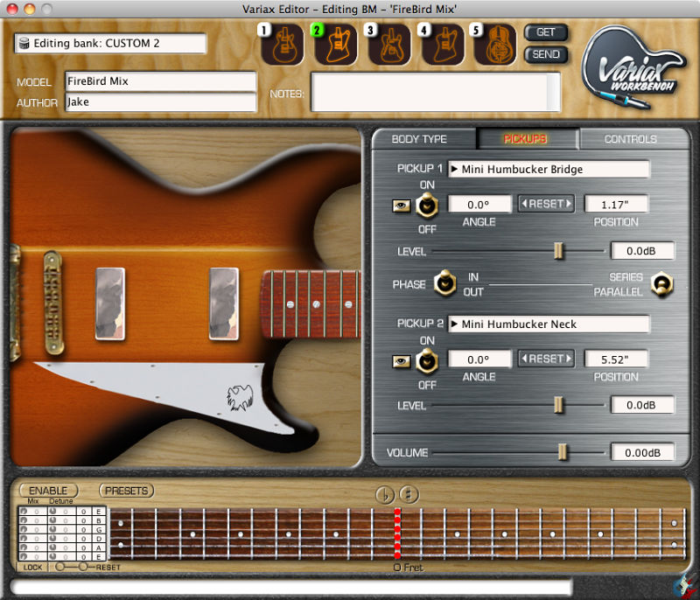
Task: Click the Detune knob for the low E string
Action: pos(52,556)
